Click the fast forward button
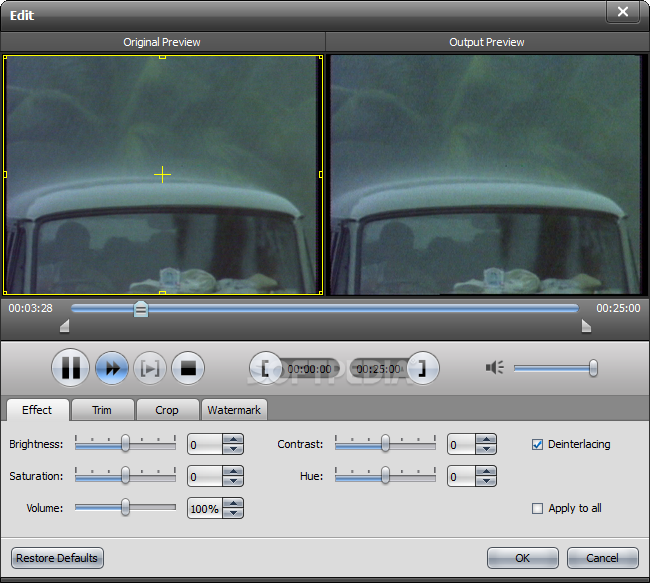Screen dimensions: 650x583 (112, 368)
